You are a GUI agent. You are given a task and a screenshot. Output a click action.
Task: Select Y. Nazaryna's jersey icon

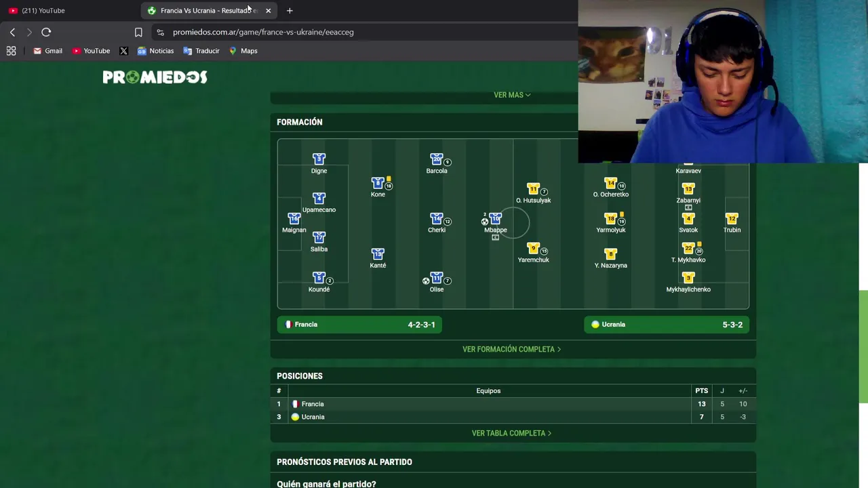point(610,254)
